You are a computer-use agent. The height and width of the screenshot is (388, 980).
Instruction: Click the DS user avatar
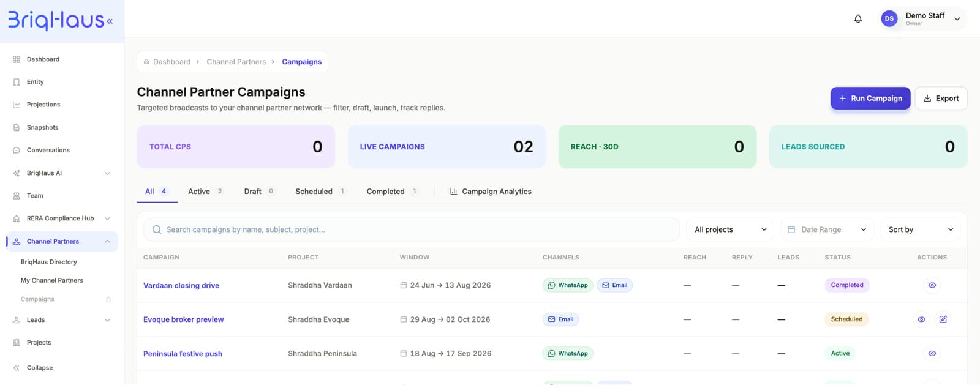(x=889, y=19)
